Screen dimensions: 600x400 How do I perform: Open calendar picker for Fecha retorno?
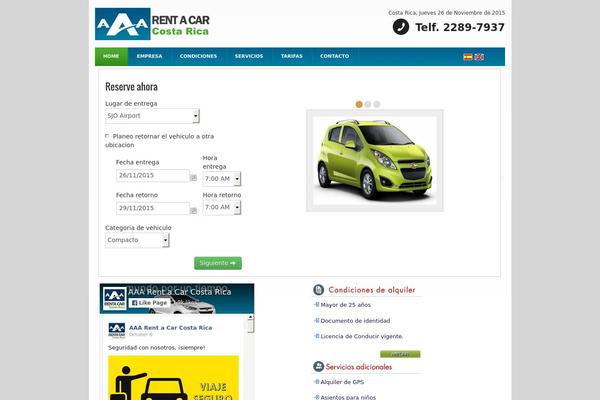click(x=194, y=211)
